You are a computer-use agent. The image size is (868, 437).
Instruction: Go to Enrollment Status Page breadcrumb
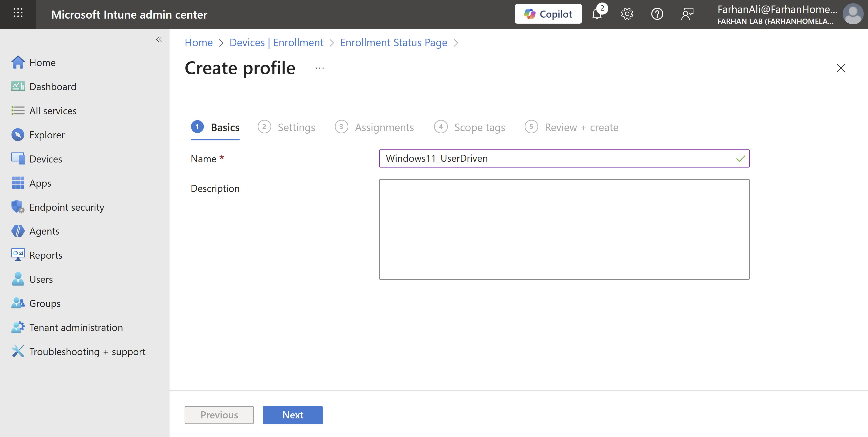[394, 43]
